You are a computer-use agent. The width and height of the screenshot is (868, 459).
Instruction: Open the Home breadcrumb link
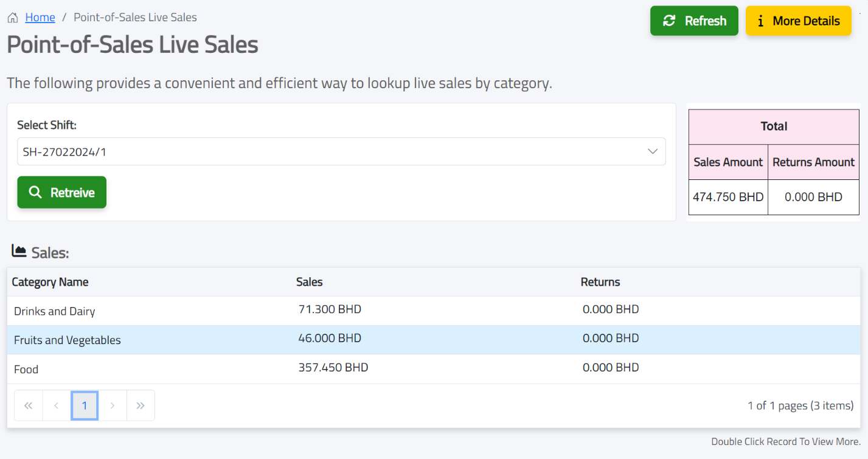click(40, 17)
